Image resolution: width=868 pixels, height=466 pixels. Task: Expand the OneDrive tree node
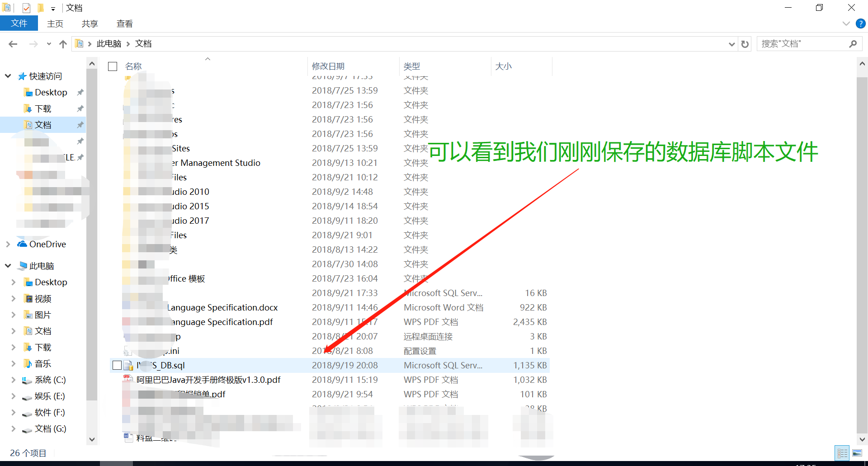[x=8, y=244]
